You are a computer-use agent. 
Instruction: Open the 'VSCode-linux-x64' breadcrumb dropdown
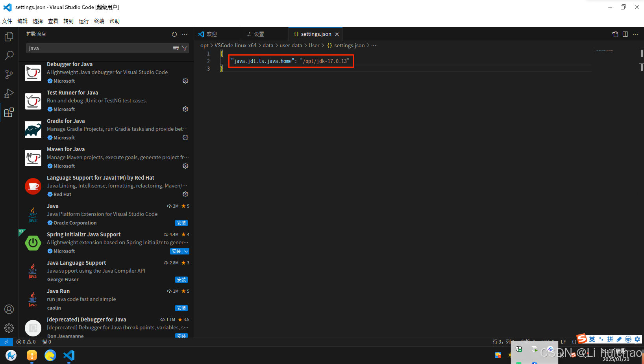(235, 45)
